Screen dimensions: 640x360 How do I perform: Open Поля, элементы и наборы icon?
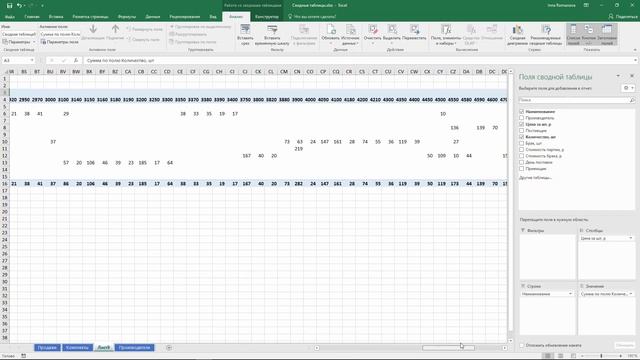pyautogui.click(x=446, y=30)
